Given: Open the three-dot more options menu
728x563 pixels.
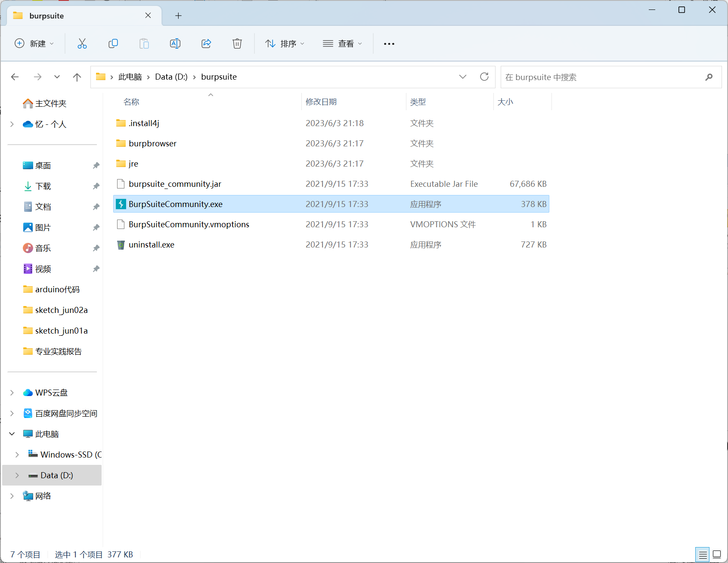Looking at the screenshot, I should (389, 44).
